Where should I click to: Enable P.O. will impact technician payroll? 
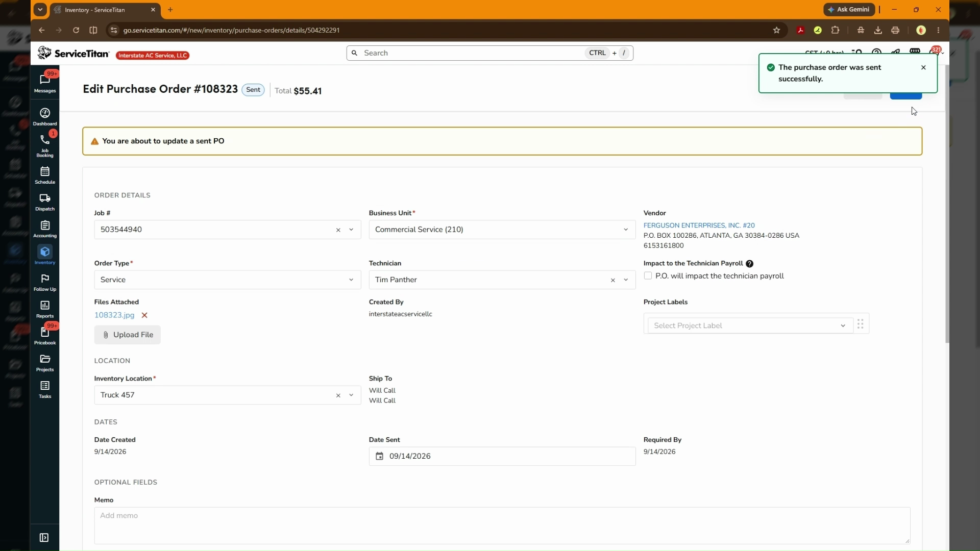[648, 276]
